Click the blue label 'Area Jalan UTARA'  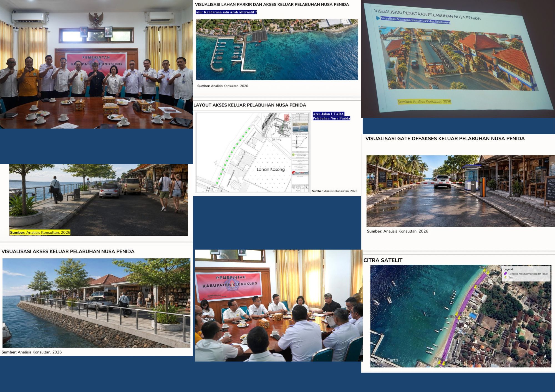[328, 114]
